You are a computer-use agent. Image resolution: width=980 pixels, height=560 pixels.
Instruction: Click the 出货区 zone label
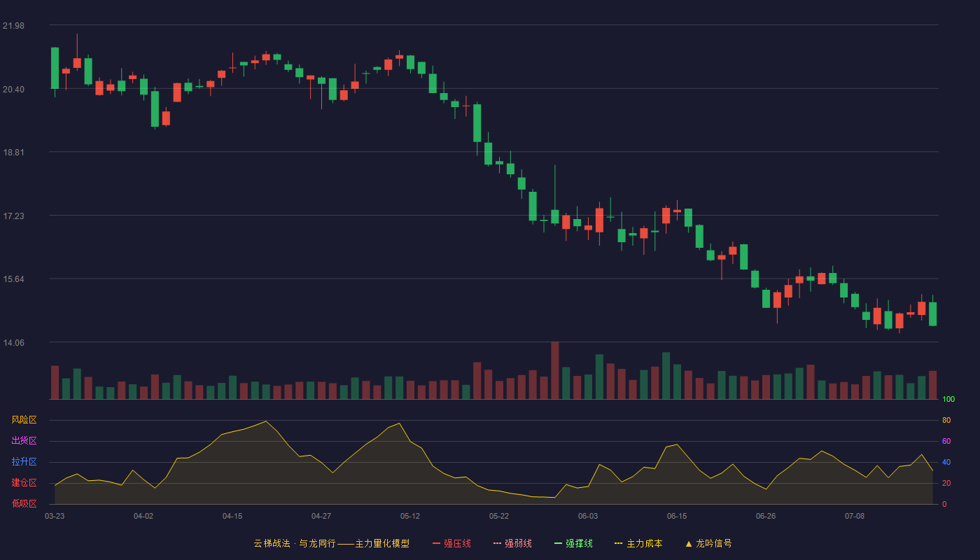[24, 441]
